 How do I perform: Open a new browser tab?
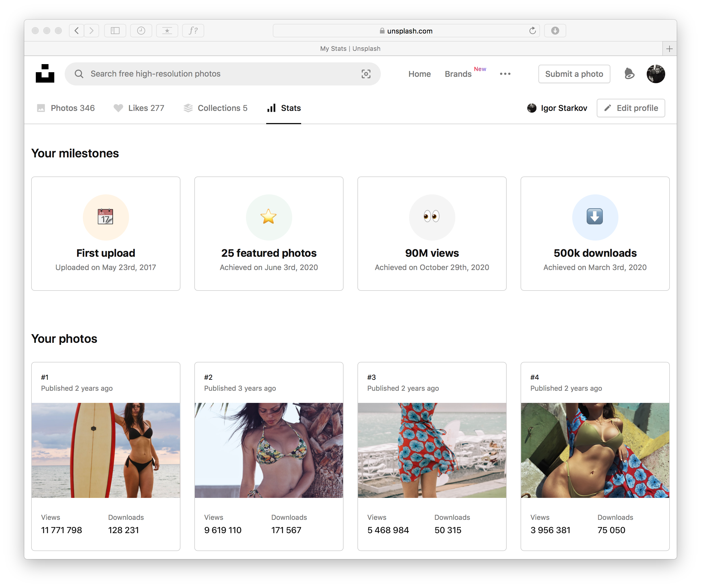(669, 49)
